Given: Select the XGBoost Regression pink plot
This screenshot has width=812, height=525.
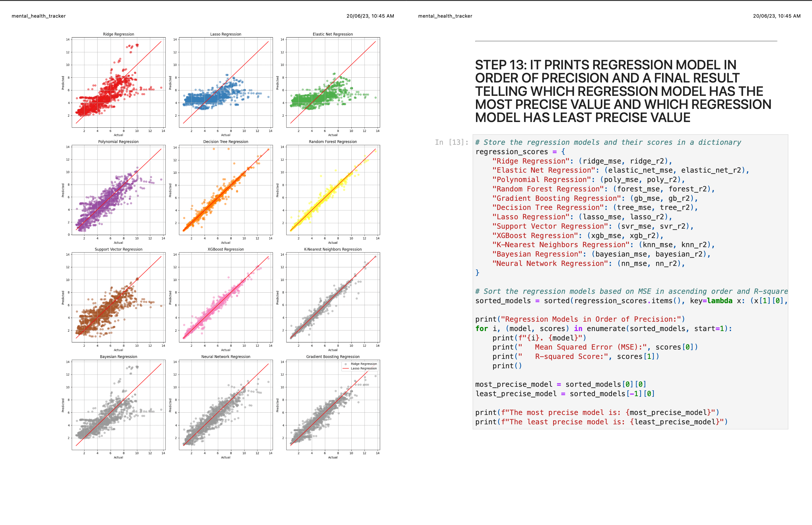Looking at the screenshot, I should 226,297.
